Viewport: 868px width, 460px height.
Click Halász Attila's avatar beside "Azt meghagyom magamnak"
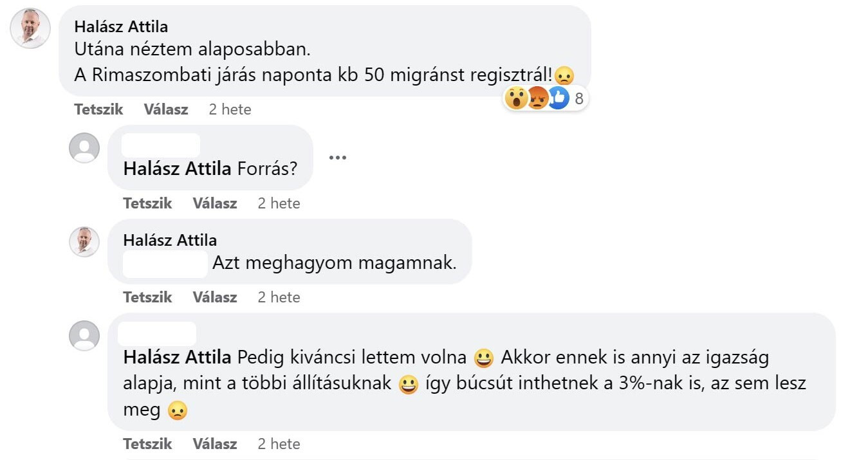[x=84, y=242]
